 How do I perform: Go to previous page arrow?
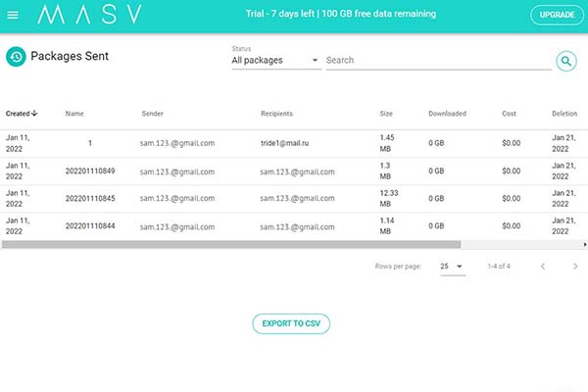[x=543, y=267]
